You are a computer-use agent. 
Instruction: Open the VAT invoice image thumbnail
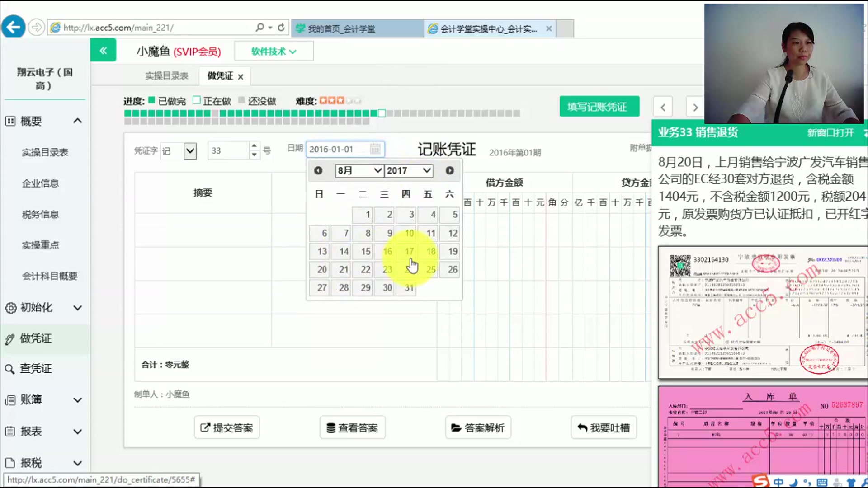click(762, 312)
